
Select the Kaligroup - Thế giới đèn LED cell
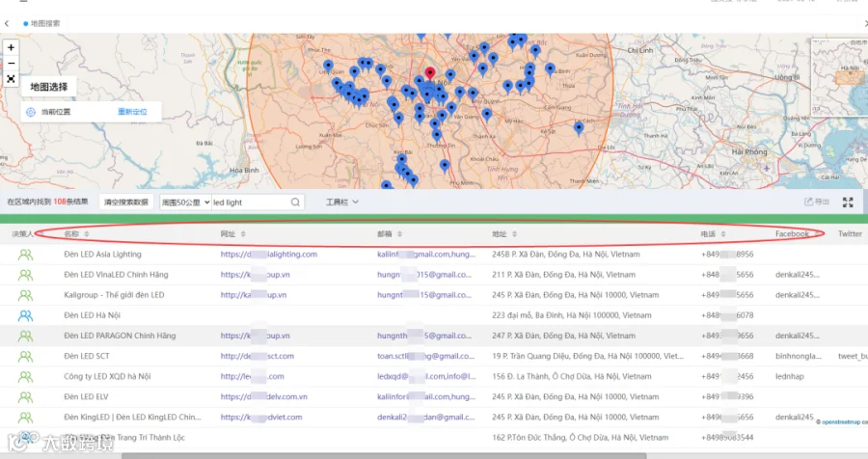pos(114,294)
